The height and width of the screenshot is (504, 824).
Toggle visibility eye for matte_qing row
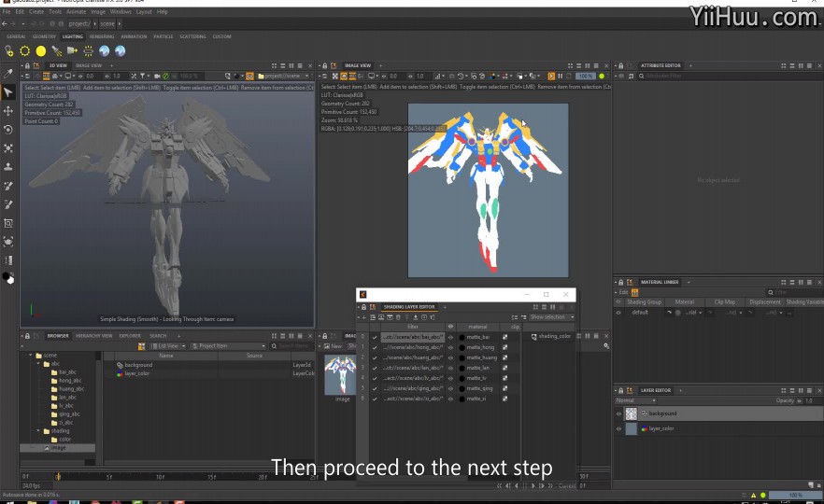click(x=450, y=388)
